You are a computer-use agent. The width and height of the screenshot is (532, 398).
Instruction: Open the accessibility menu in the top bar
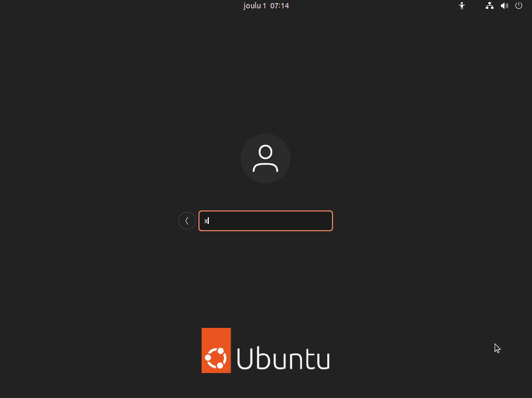click(462, 6)
